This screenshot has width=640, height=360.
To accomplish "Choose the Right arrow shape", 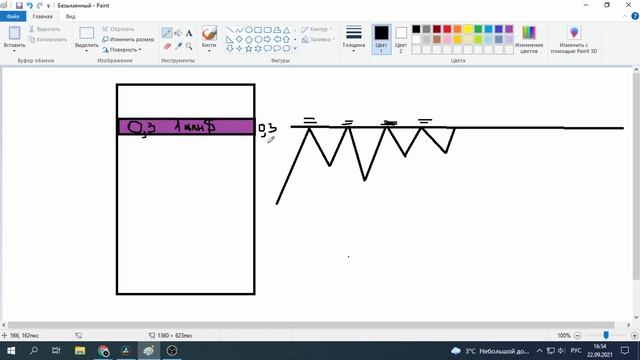I will click(x=267, y=40).
